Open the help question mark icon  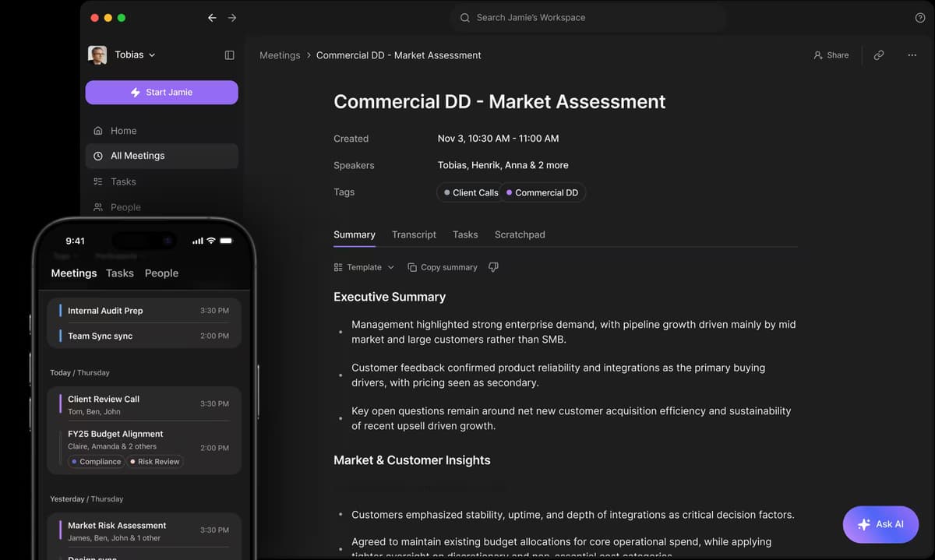(x=920, y=18)
